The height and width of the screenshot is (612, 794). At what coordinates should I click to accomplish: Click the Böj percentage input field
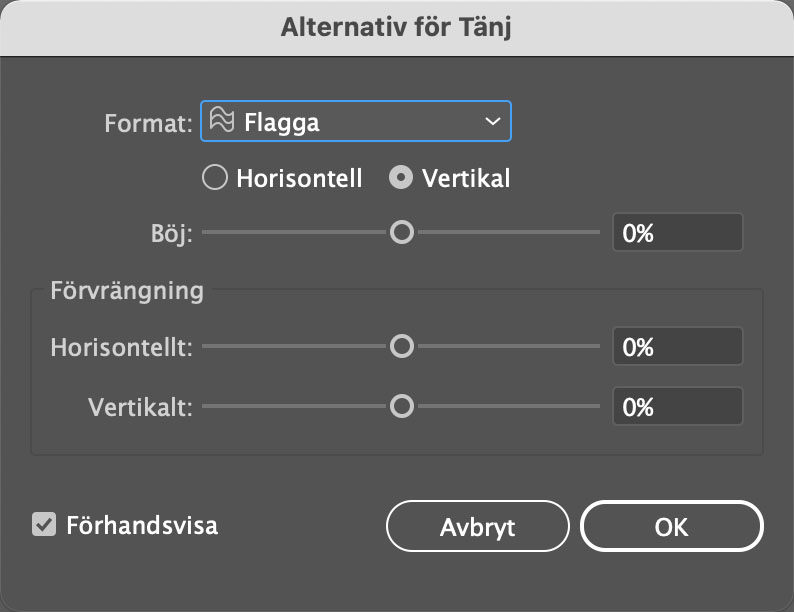[x=678, y=232]
